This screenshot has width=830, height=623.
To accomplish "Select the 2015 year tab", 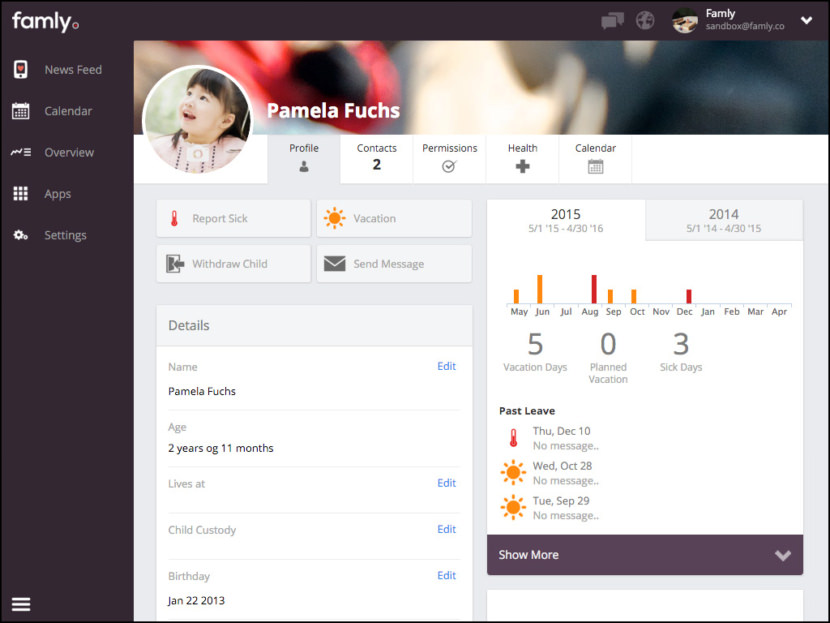I will coord(566,220).
